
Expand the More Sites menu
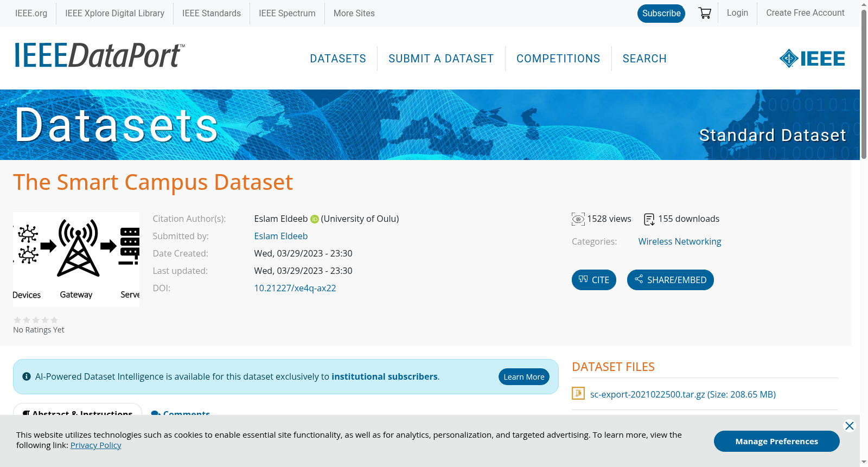[x=354, y=13]
